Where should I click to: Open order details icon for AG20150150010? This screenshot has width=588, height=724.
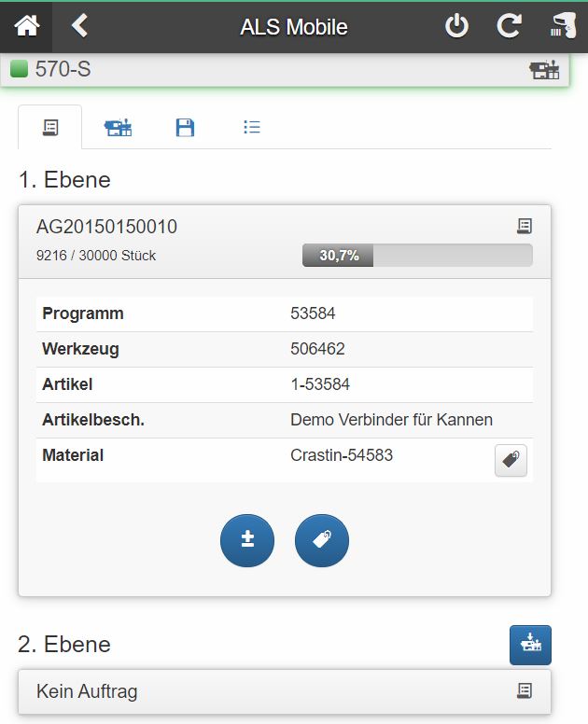click(x=525, y=226)
